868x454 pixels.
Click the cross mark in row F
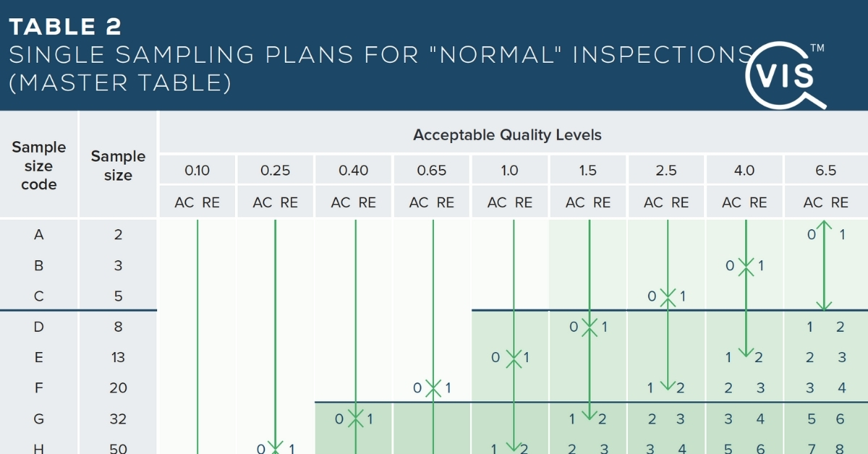[x=433, y=388]
